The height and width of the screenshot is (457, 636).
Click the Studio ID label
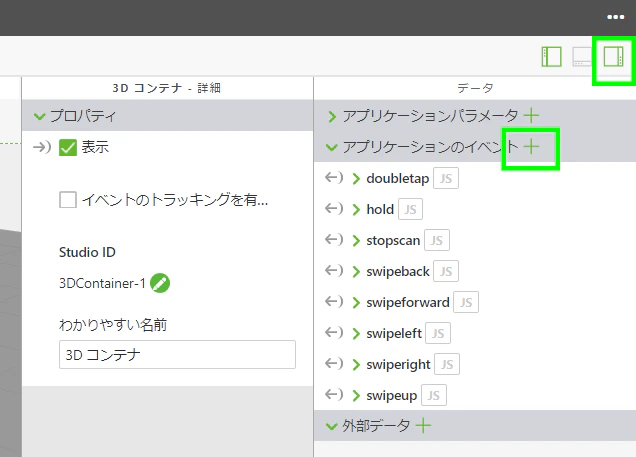87,252
